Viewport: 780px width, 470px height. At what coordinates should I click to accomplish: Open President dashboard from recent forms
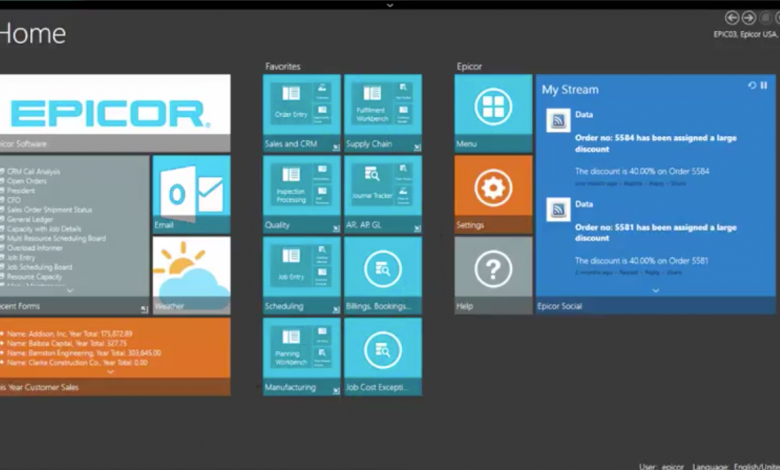coord(21,190)
